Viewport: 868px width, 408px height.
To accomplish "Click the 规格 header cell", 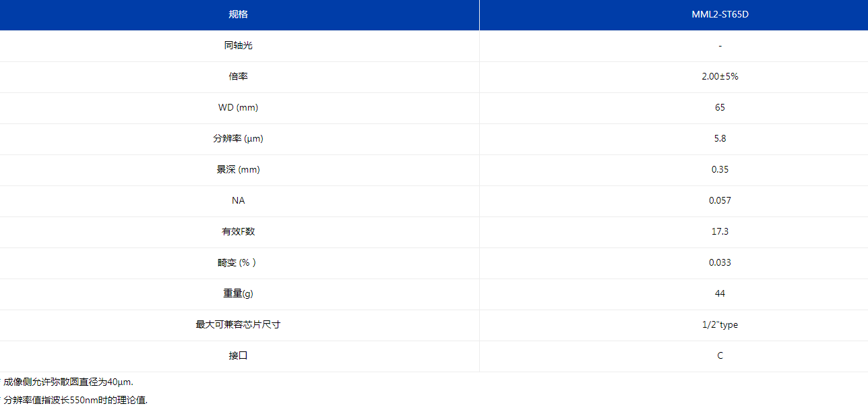I will pos(239,15).
